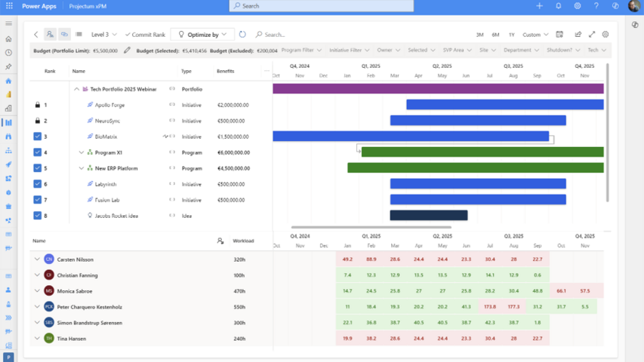Click the refresh icon beside Optimize by

point(242,35)
